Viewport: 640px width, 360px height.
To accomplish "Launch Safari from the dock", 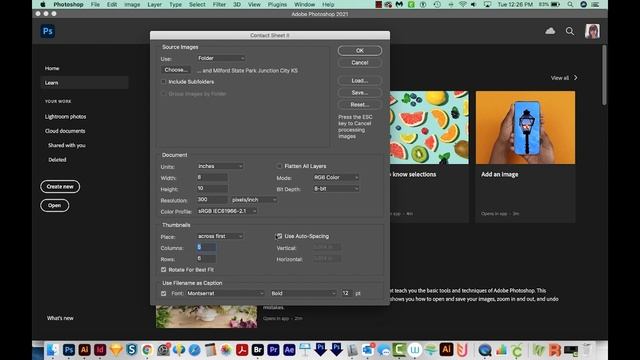I will (194, 350).
